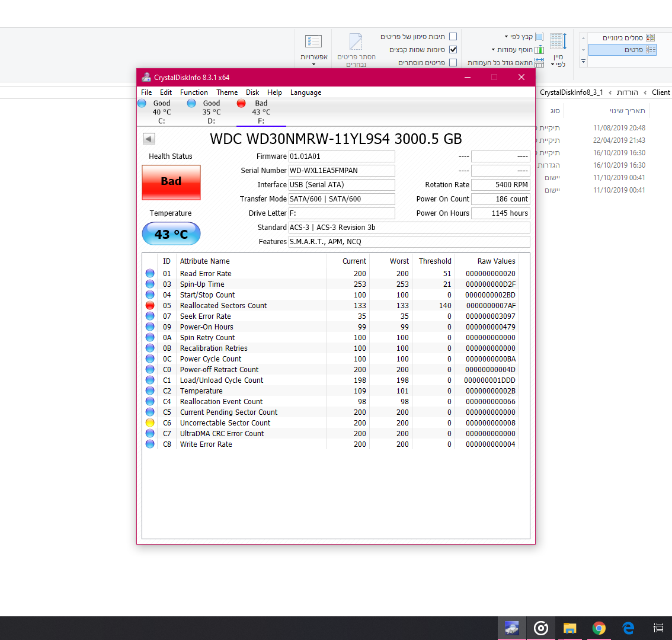672x640 pixels.
Task: Open the Theme menu
Action: pos(227,92)
